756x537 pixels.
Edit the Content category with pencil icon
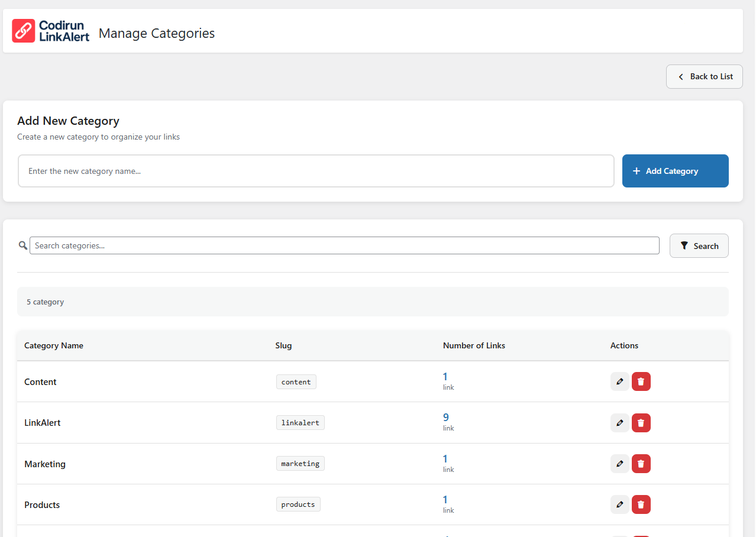point(619,381)
